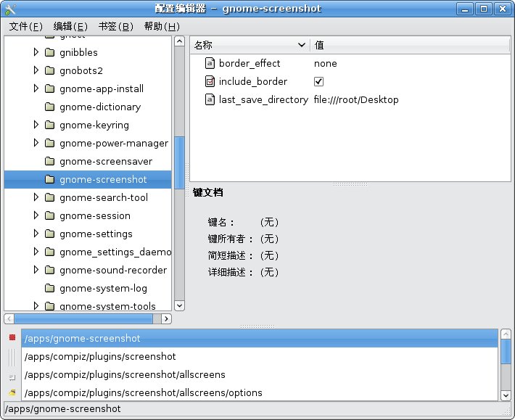Click the gnome-session folder icon
Image resolution: width=515 pixels, height=420 pixels.
coord(49,215)
